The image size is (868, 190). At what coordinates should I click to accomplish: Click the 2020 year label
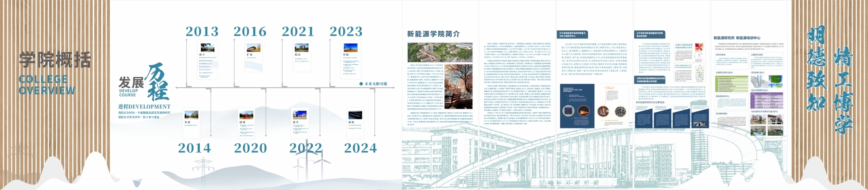tap(250, 148)
